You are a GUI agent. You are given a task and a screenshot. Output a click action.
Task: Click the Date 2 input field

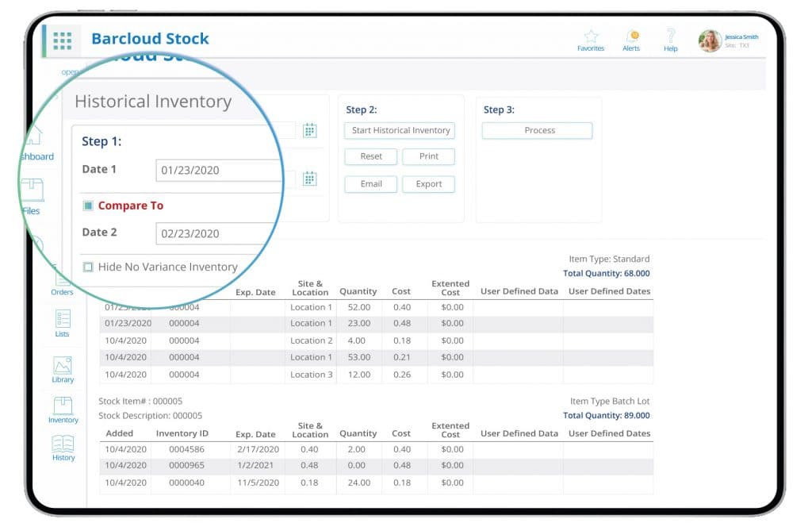[215, 233]
